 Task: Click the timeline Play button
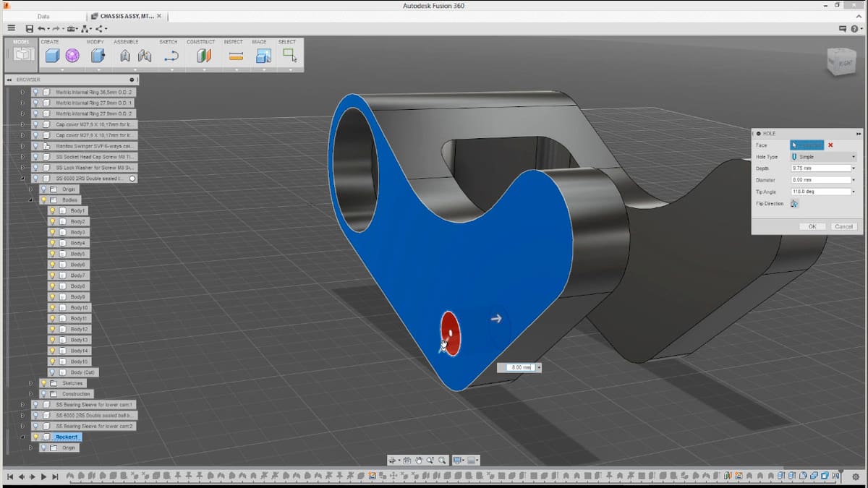(43, 477)
